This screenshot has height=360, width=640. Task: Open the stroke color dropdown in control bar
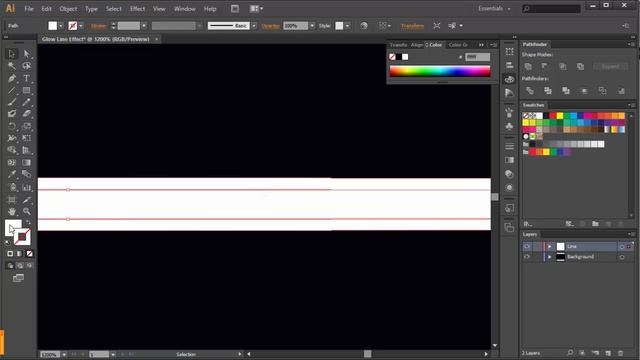81,26
